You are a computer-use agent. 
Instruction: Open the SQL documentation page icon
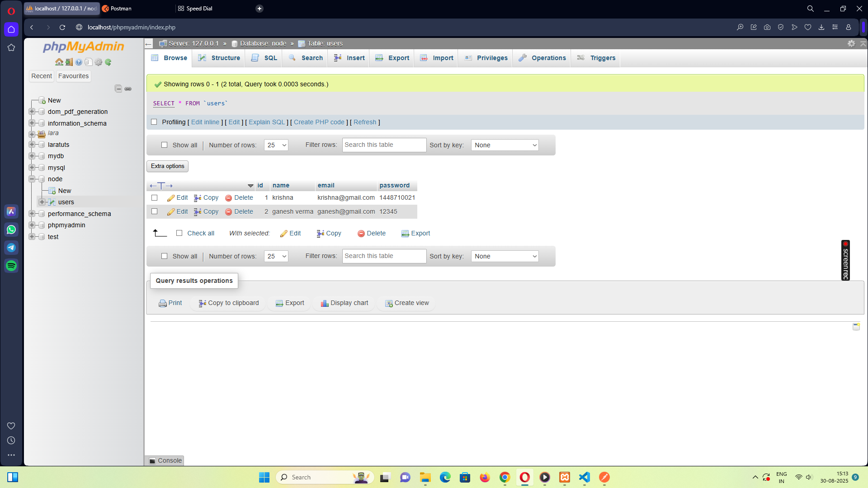pyautogui.click(x=89, y=62)
